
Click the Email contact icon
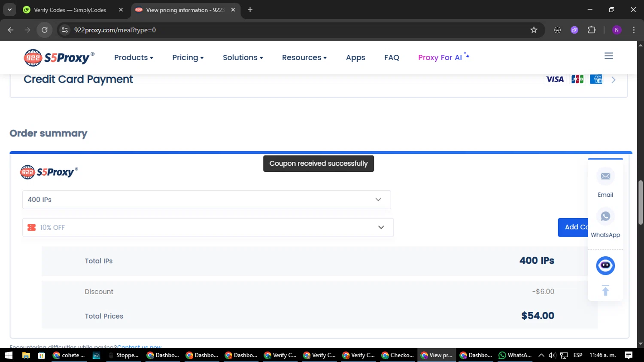click(605, 176)
